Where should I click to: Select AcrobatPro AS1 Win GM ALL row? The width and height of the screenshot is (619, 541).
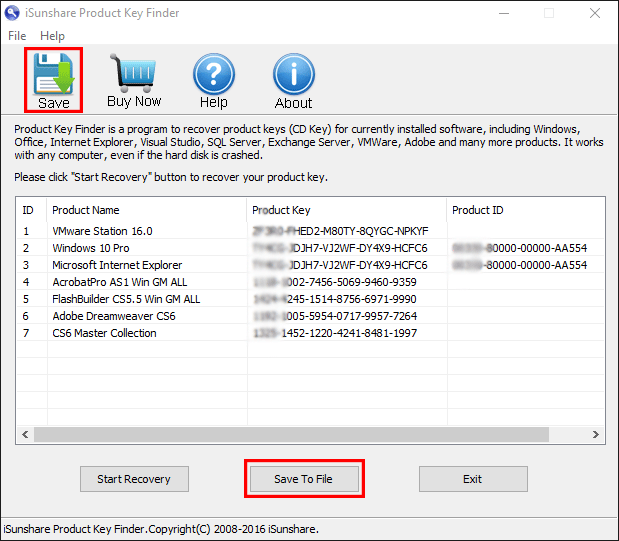pos(310,282)
